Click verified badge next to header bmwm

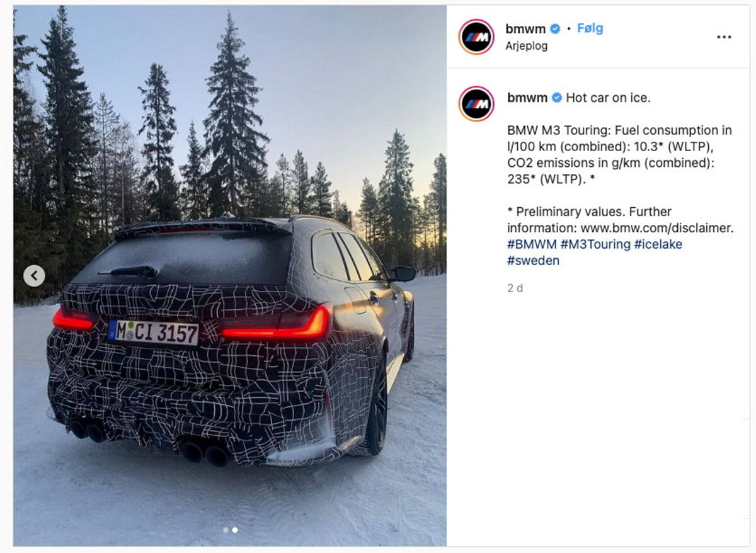click(555, 28)
